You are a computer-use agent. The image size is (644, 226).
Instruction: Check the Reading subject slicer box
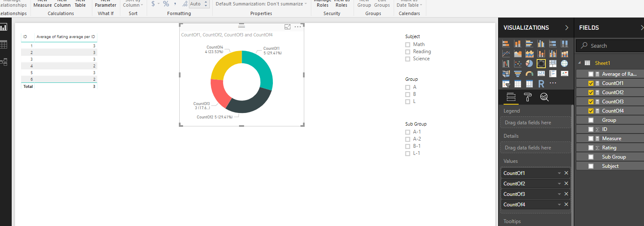click(x=407, y=52)
